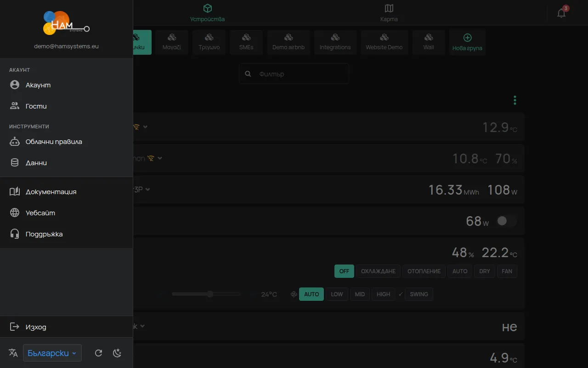The image size is (588, 368).
Task: Open Облачни правила robot menu item
Action: click(67, 142)
